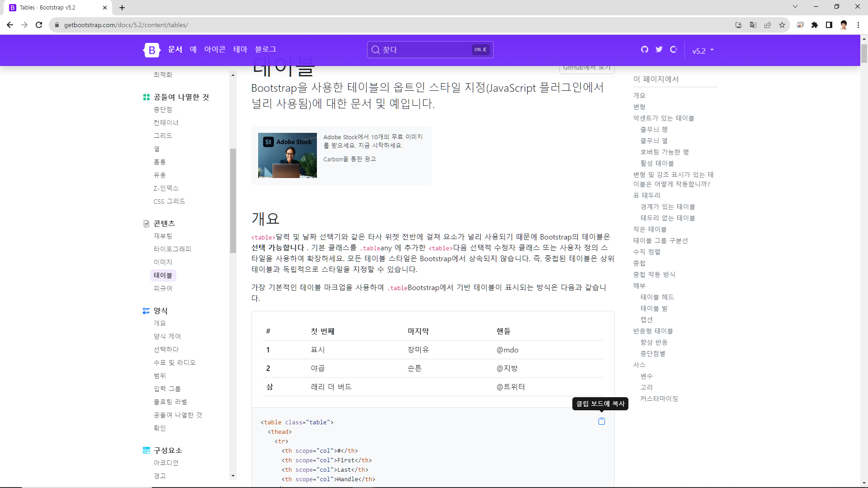Copy the table code to clipboard
The image size is (868, 488).
pyautogui.click(x=602, y=421)
